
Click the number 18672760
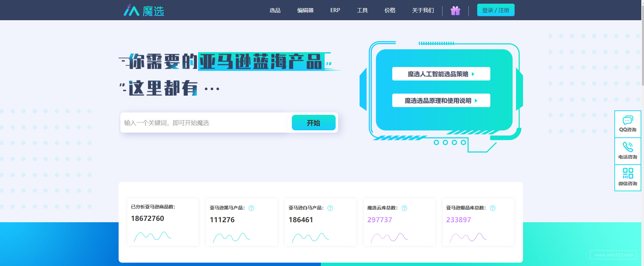click(x=148, y=219)
